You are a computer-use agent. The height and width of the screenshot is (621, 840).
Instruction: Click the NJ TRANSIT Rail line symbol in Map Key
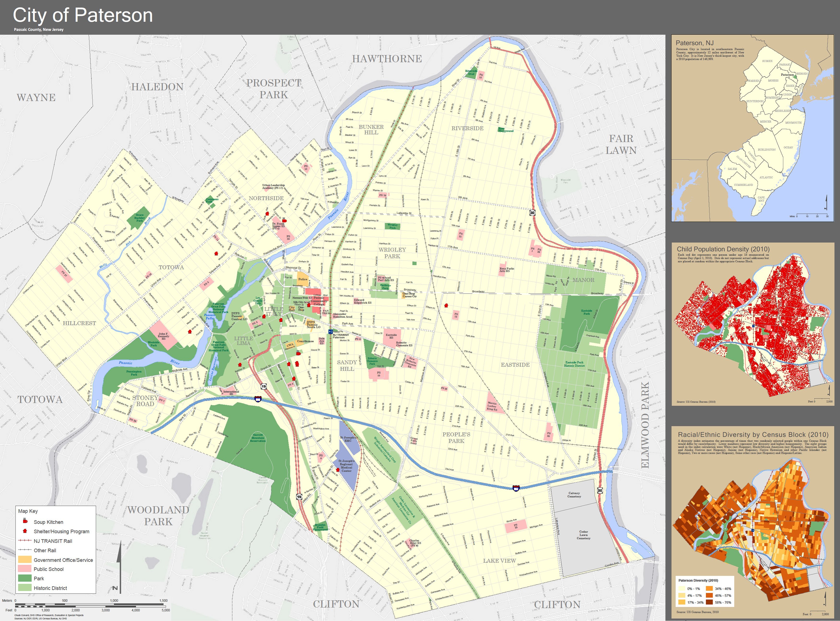point(24,541)
